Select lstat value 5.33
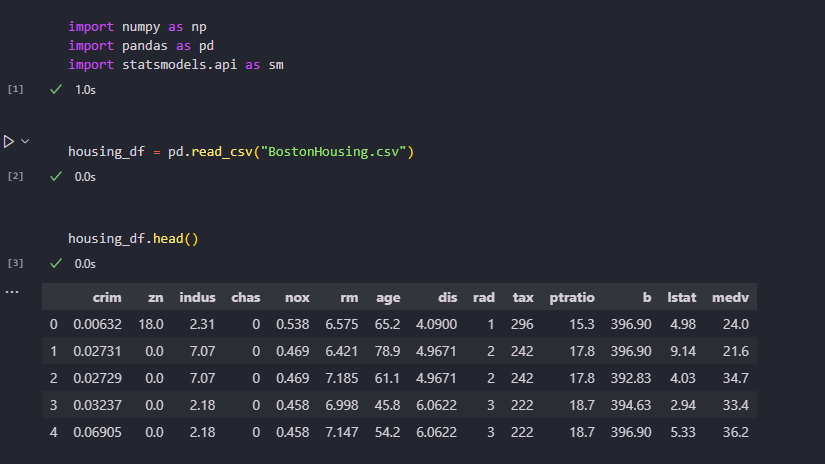 click(683, 432)
